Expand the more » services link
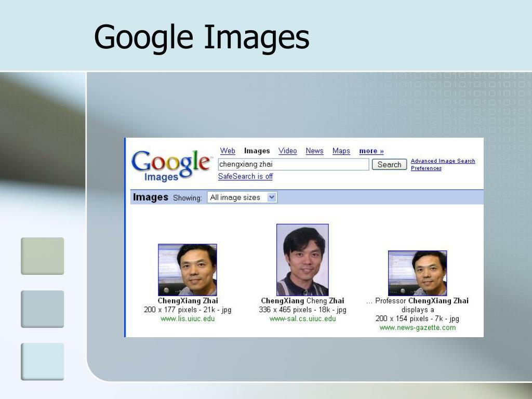Image resolution: width=532 pixels, height=399 pixels. (x=371, y=151)
